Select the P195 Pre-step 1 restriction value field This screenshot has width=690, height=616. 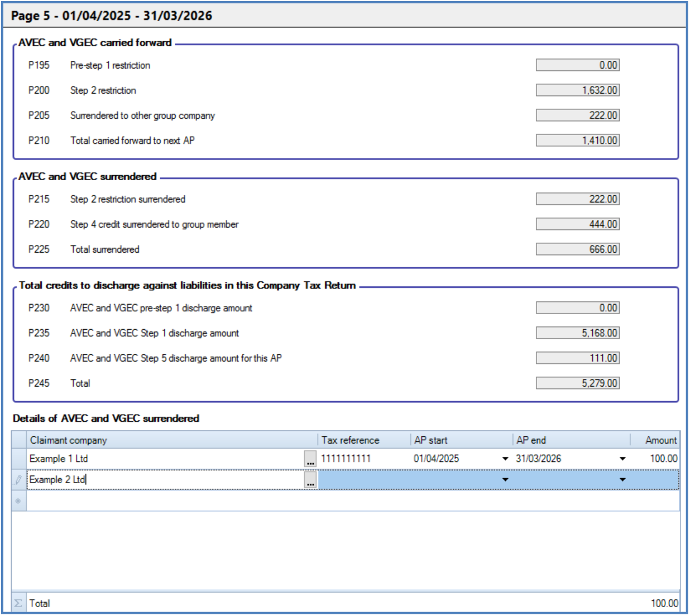click(x=578, y=65)
